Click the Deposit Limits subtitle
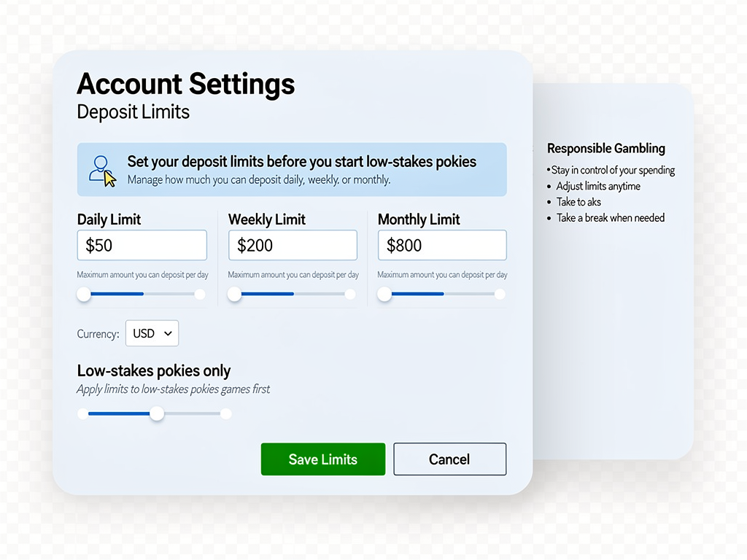The image size is (747, 560). pos(133,112)
